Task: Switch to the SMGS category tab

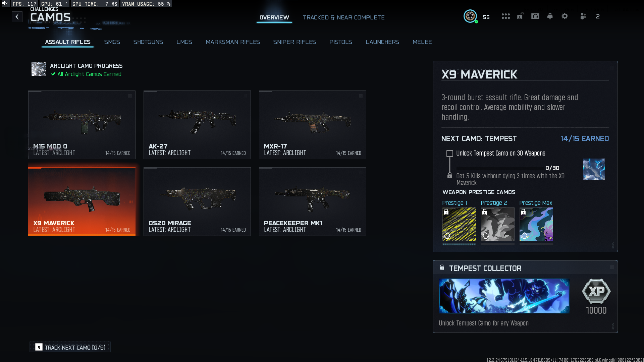Action: click(112, 42)
